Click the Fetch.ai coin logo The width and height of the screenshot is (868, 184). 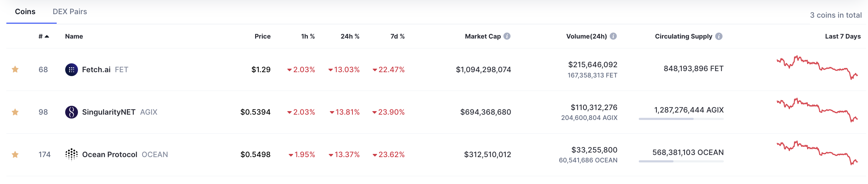pyautogui.click(x=72, y=70)
